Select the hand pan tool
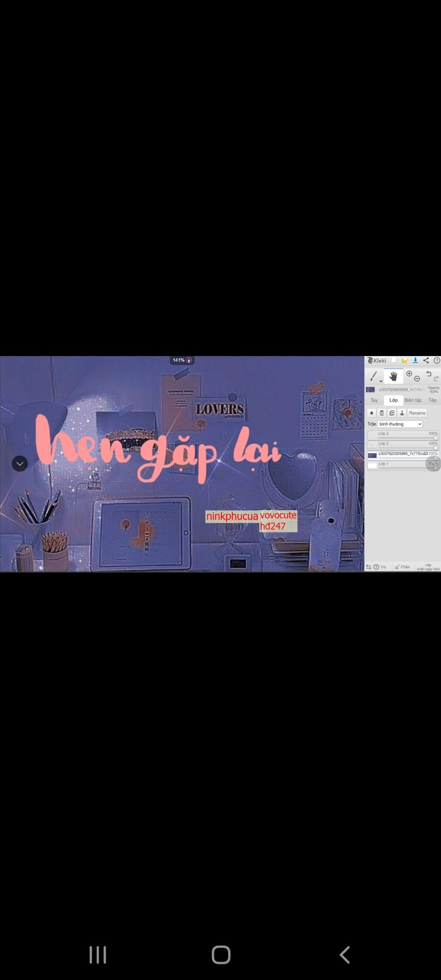Image resolution: width=441 pixels, height=980 pixels. (393, 376)
